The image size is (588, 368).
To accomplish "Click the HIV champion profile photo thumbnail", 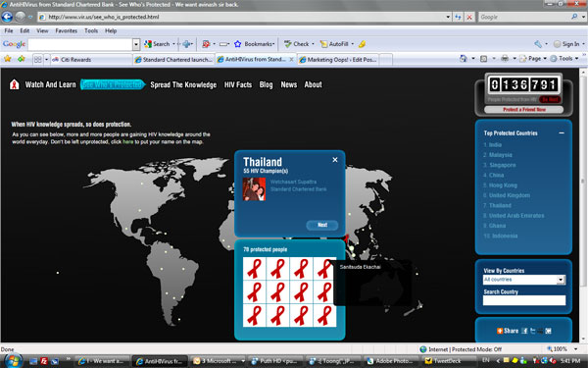I will (x=254, y=189).
